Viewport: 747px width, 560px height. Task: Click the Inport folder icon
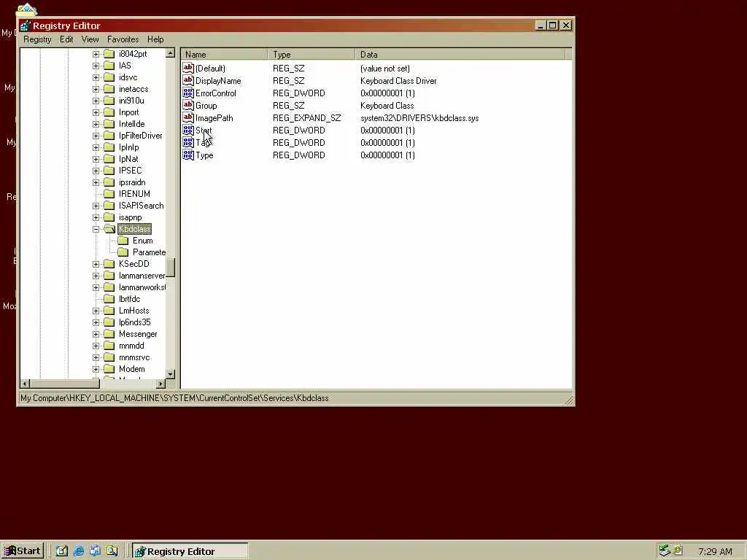pyautogui.click(x=109, y=112)
